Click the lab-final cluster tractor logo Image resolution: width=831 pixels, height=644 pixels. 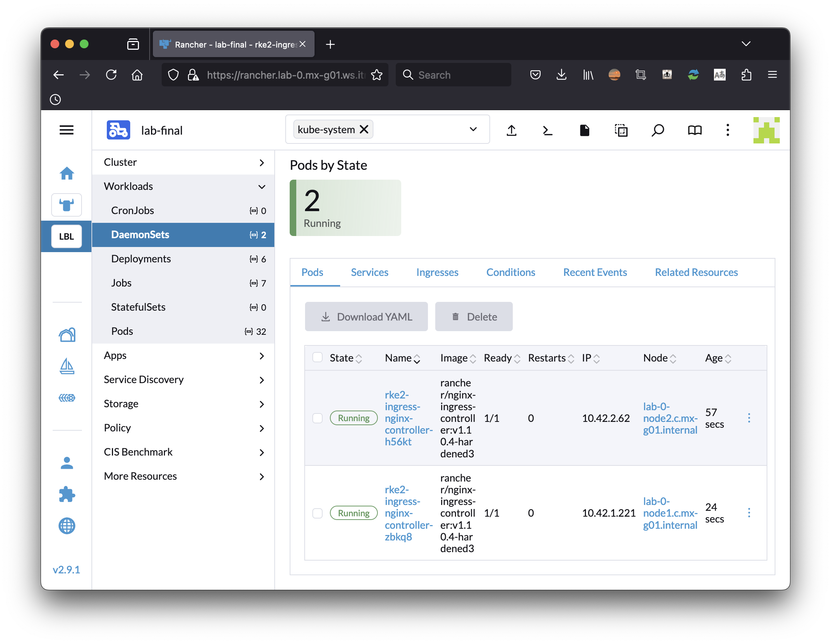(x=119, y=130)
